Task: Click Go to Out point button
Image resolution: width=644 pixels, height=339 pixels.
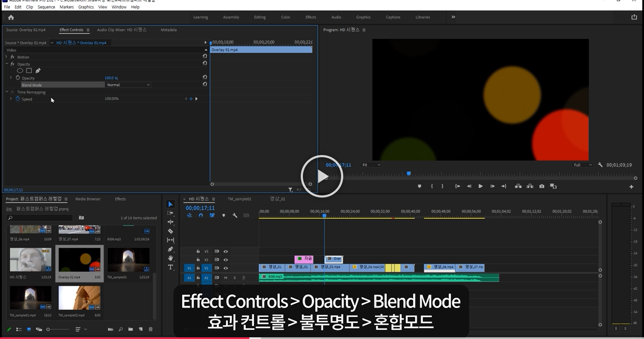Action: click(x=504, y=186)
